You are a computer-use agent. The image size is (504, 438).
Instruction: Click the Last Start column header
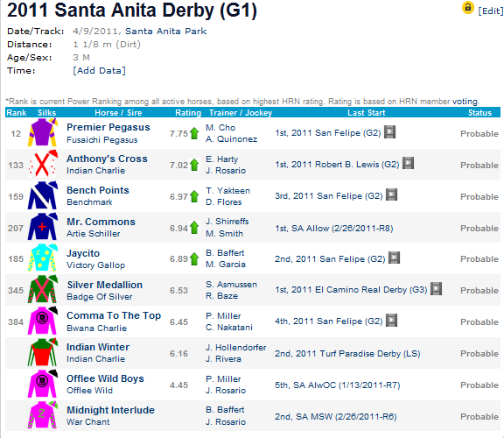366,113
